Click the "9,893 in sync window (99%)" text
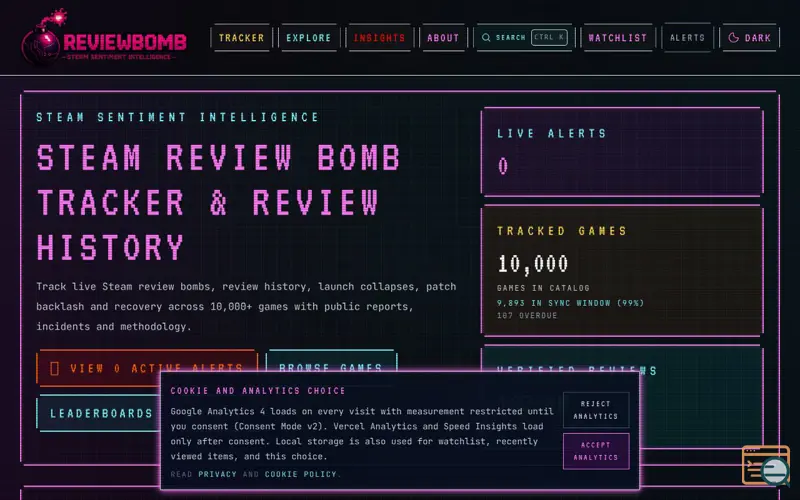This screenshot has width=800, height=500. 570,303
